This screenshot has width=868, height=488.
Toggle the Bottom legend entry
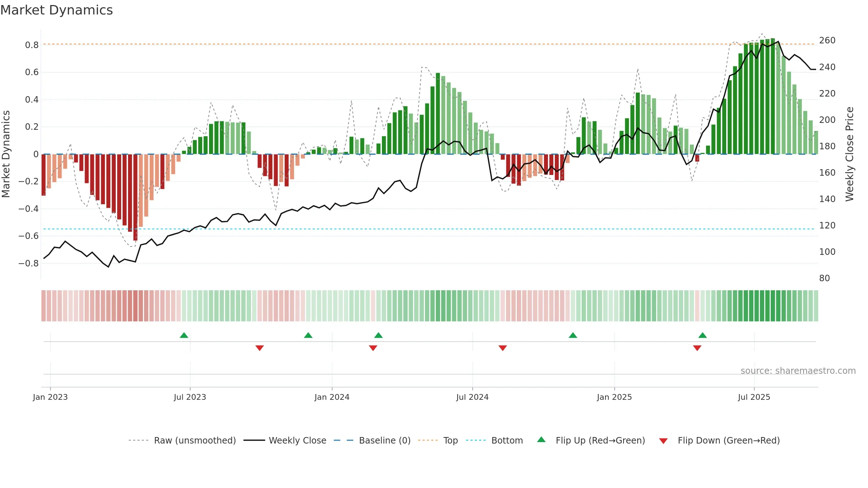coord(494,440)
